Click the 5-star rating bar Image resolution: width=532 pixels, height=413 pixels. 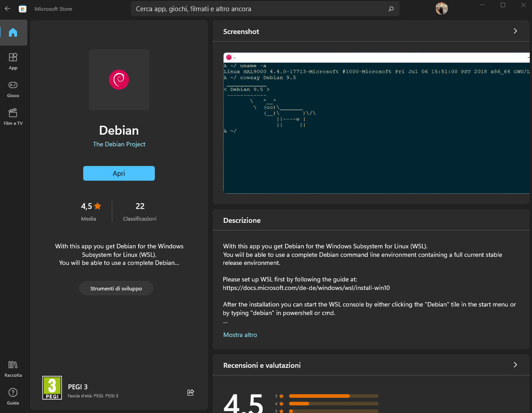[333, 396]
